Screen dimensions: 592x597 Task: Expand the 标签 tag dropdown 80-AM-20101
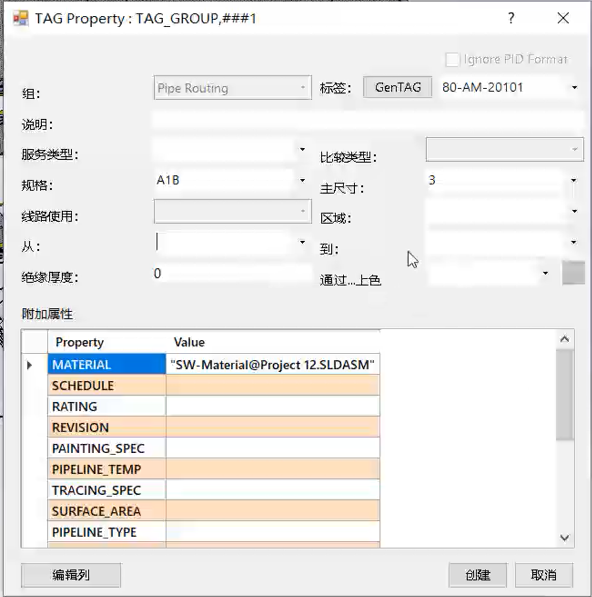coord(574,88)
